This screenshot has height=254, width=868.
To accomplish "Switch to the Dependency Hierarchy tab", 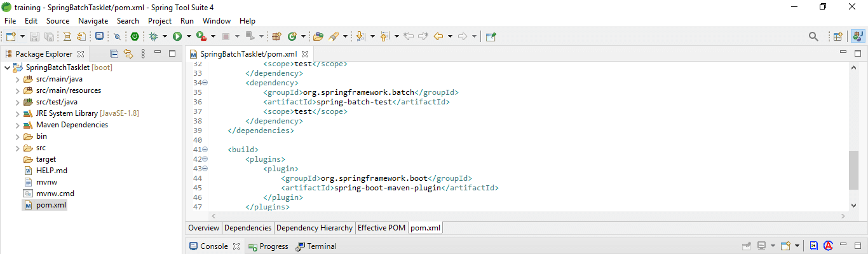I will pyautogui.click(x=315, y=228).
